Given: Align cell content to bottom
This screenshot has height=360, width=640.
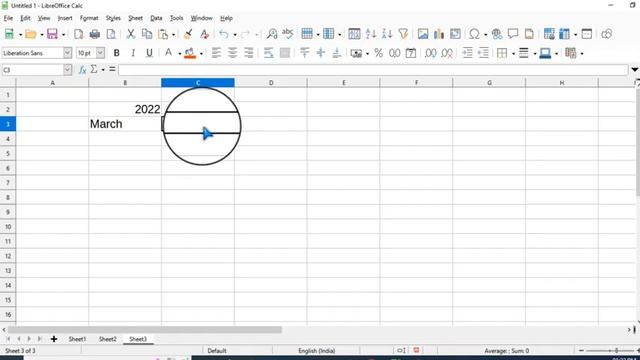Looking at the screenshot, I should 337,53.
